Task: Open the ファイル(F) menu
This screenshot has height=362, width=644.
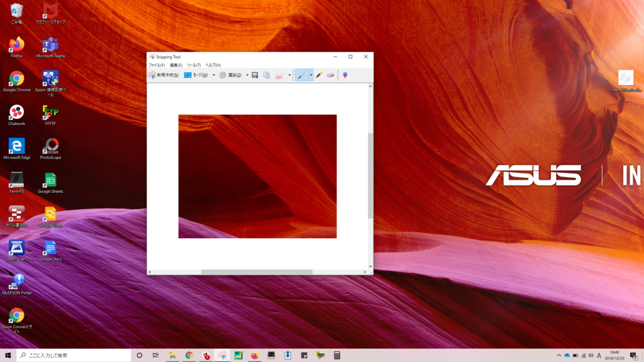Action: coord(157,65)
